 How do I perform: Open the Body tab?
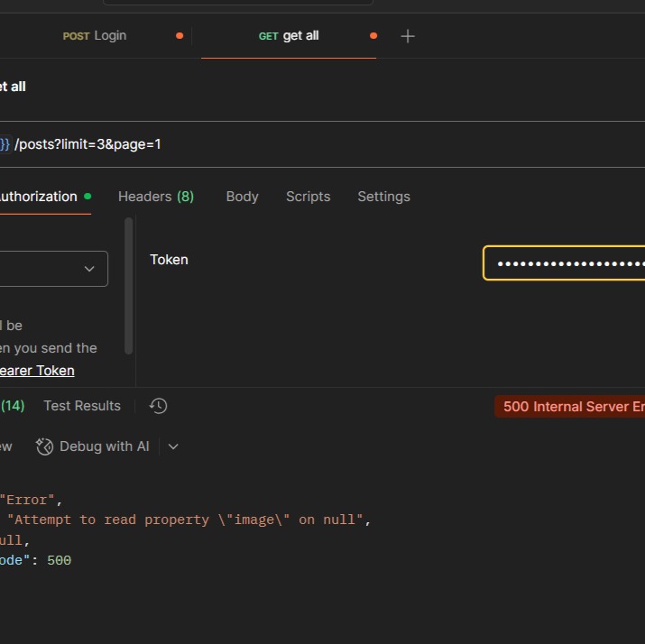[x=242, y=197]
